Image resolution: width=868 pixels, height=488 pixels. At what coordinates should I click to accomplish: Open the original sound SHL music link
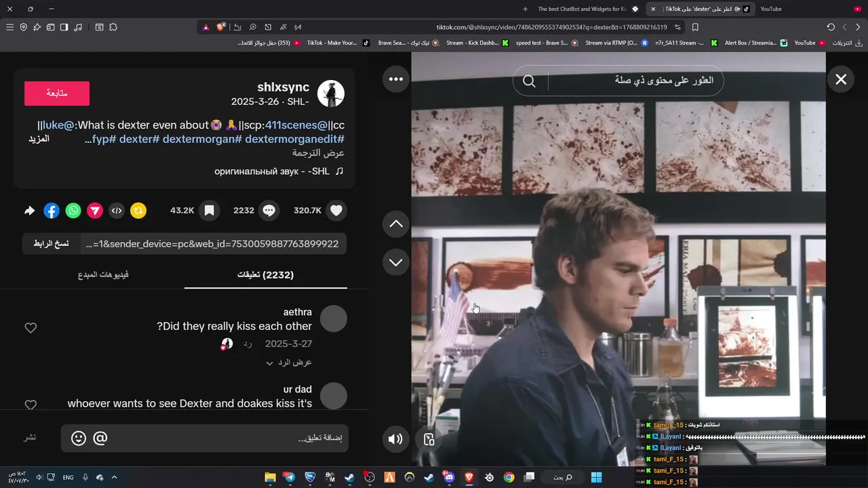[279, 171]
